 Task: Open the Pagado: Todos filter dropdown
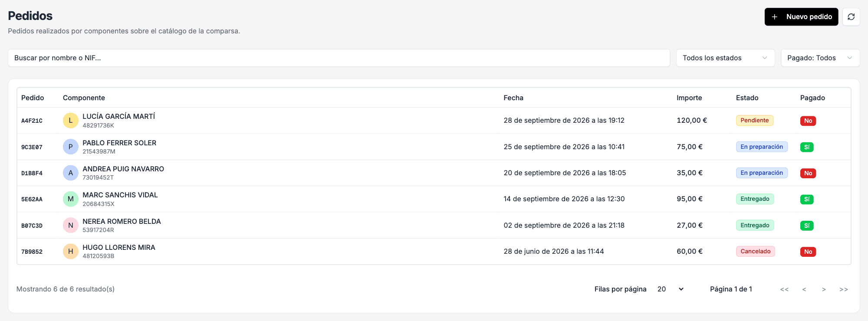pos(820,58)
